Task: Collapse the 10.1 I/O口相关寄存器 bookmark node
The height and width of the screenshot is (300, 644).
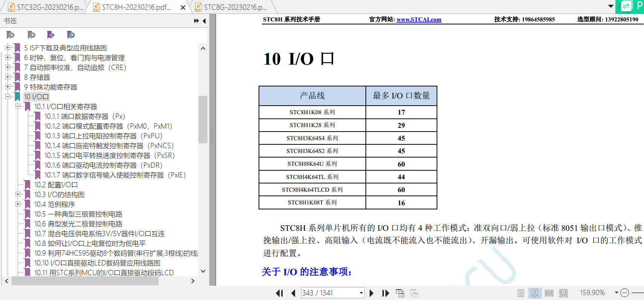Action: pos(18,106)
